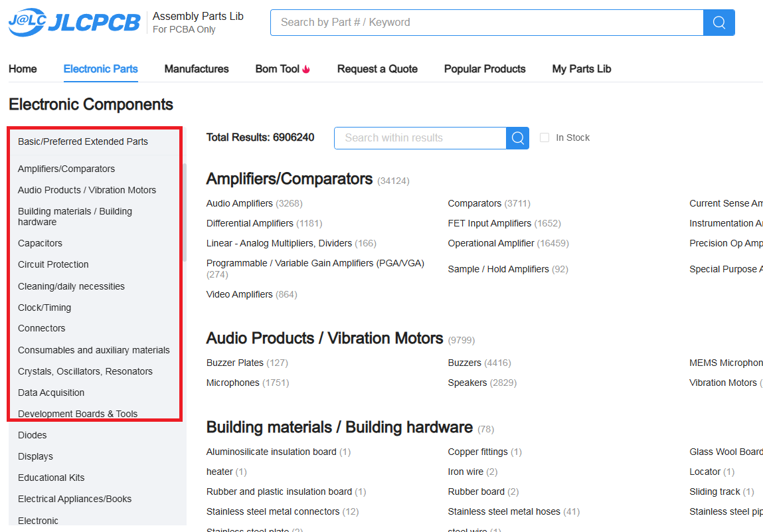Enable the In Stock checkbox

click(545, 137)
